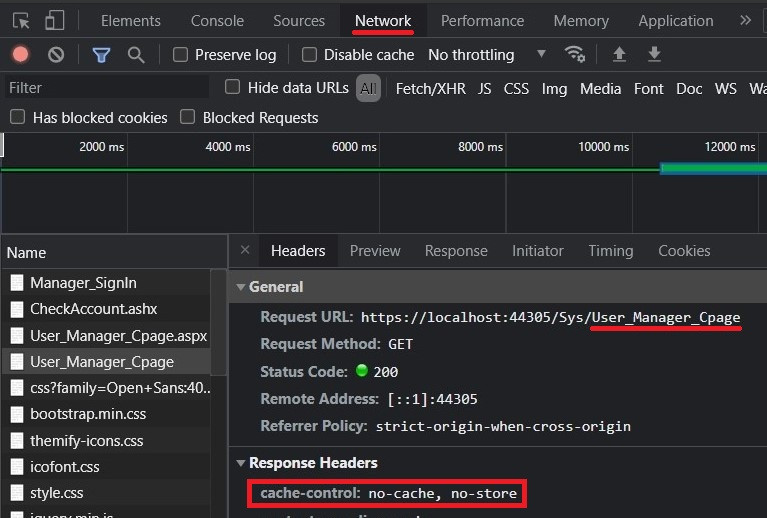Click the Filter text input
This screenshot has height=518, width=767.
[x=108, y=88]
